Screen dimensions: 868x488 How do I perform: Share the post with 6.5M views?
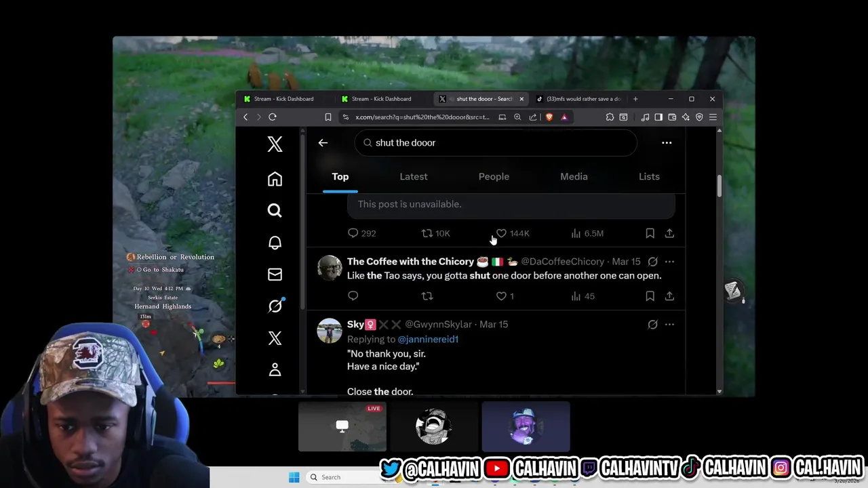tap(669, 233)
